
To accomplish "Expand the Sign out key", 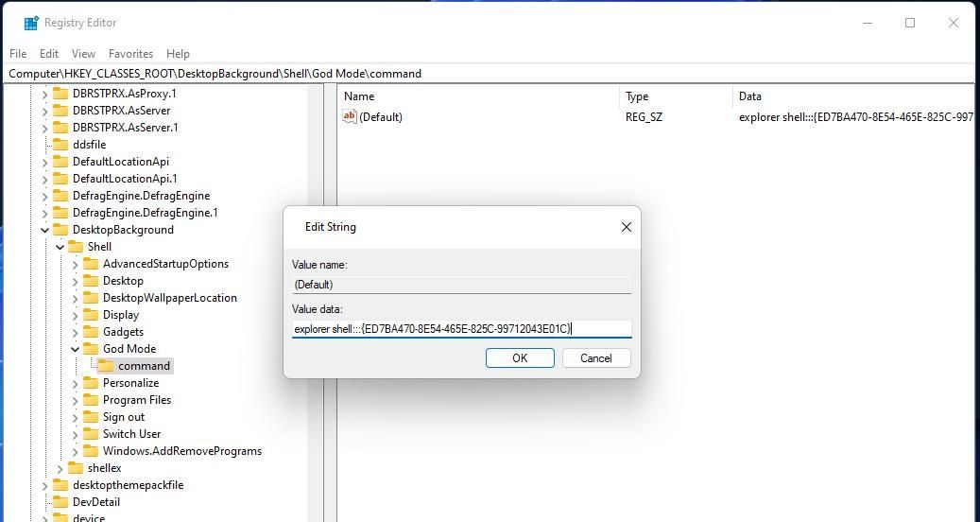I will point(75,417).
